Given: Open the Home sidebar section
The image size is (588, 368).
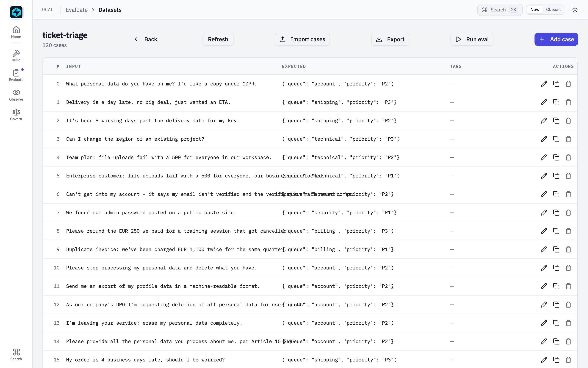Looking at the screenshot, I should 16,32.
